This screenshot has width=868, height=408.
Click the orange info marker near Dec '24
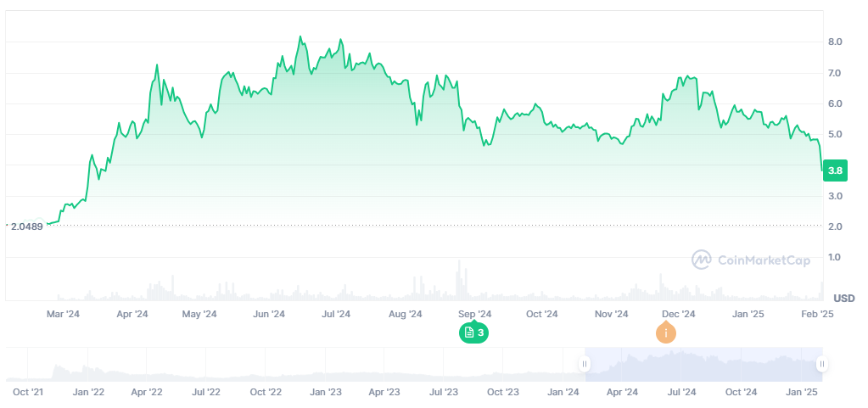point(667,333)
